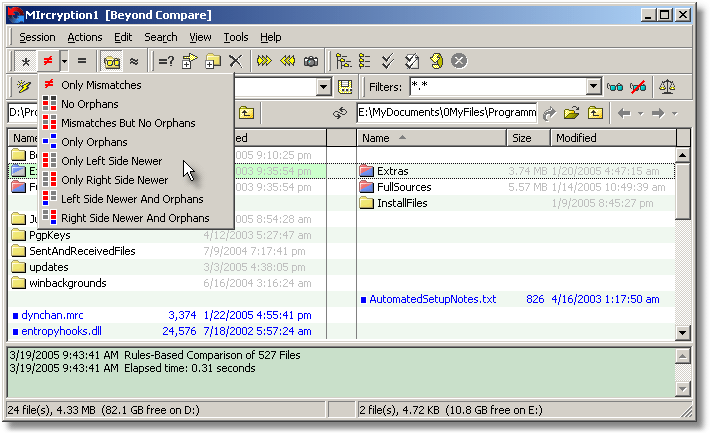Click the collapse all folders list icon
Screen dimensions: 711x436
click(365, 61)
